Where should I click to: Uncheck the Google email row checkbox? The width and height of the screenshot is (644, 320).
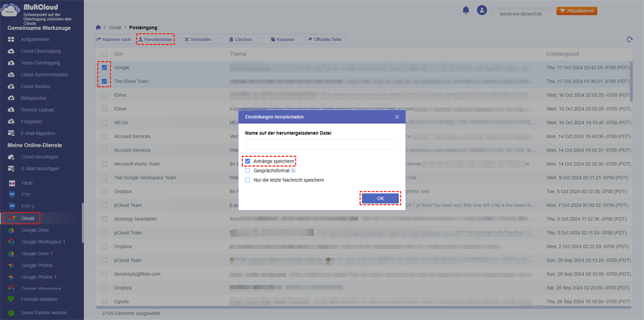point(104,68)
